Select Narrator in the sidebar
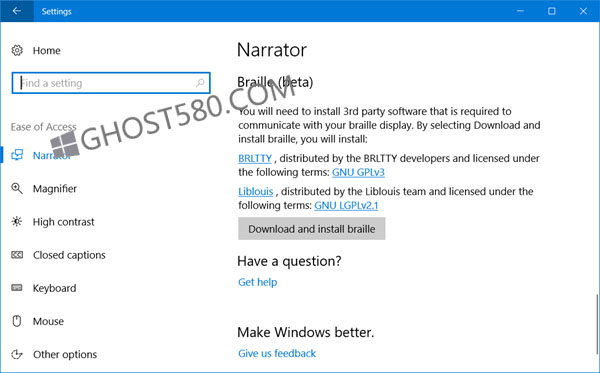 tap(52, 155)
